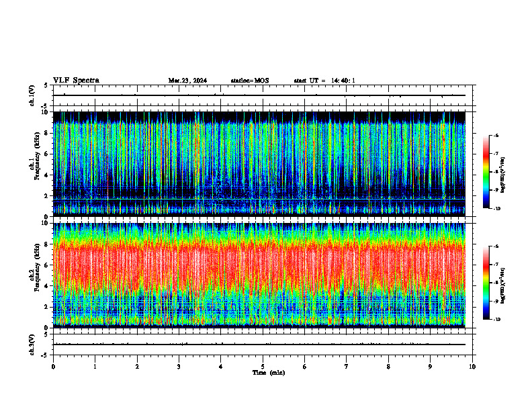Image resolution: width=532 pixels, height=411 pixels.
Task: Click the ch.2 "Frequency (kHz)" axis label
Action: pos(36,267)
